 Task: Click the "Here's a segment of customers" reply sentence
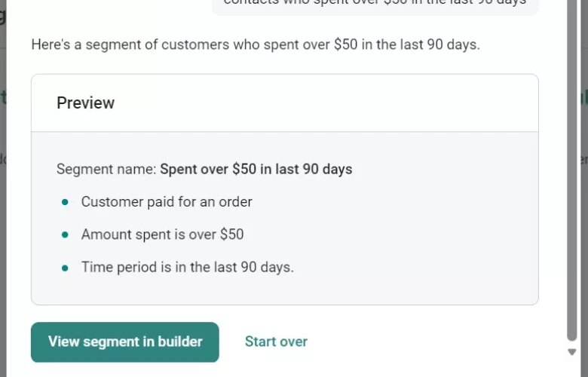[x=255, y=44]
